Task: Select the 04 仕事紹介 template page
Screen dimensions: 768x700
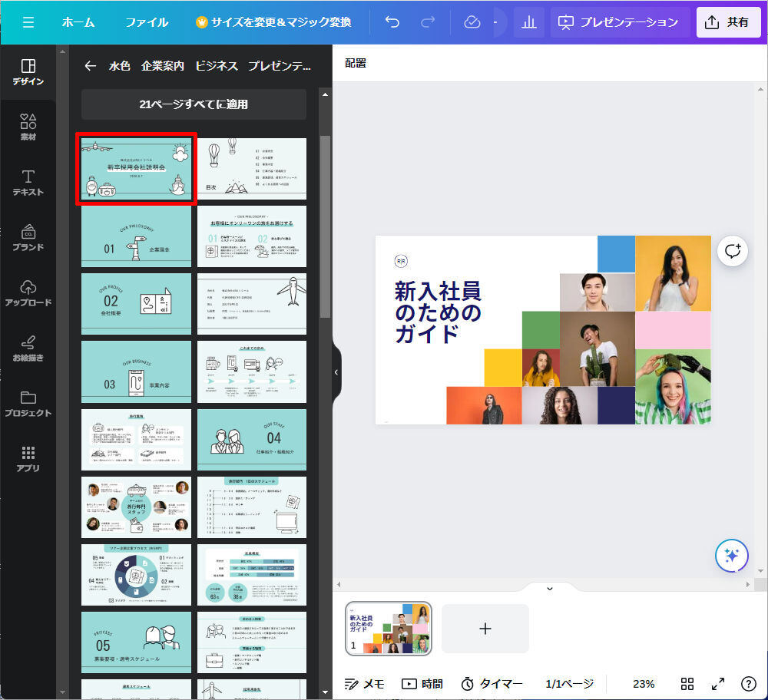Action: [x=252, y=440]
